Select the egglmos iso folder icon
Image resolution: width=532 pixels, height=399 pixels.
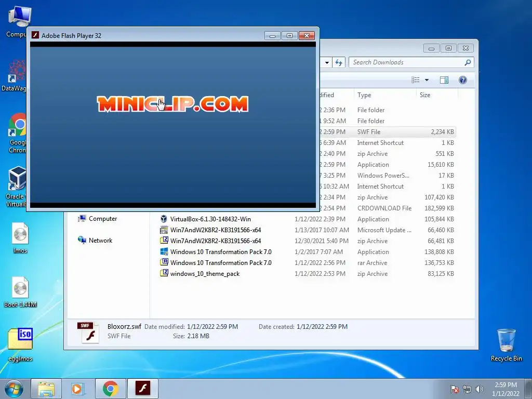(20, 345)
